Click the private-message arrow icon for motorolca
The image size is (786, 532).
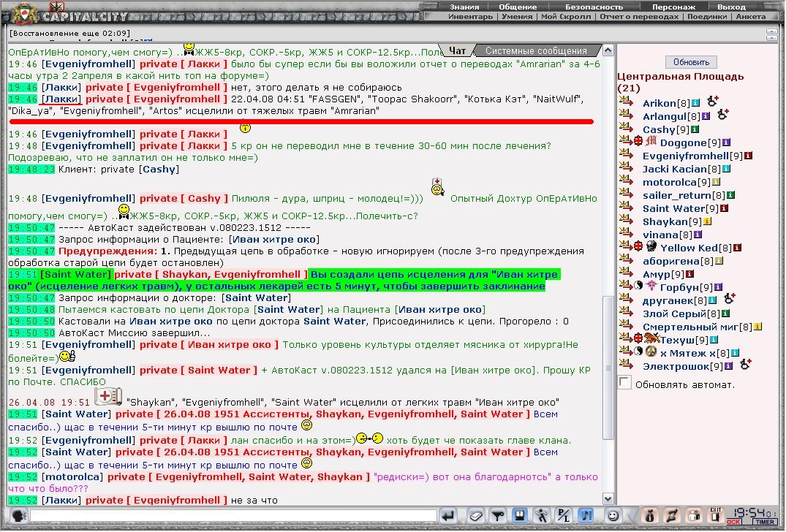click(625, 180)
